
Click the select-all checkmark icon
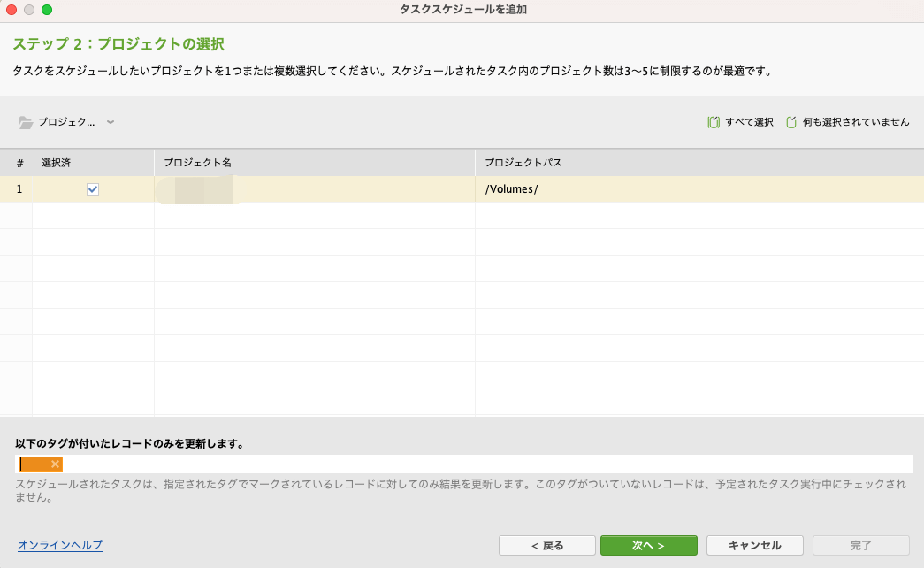point(714,122)
